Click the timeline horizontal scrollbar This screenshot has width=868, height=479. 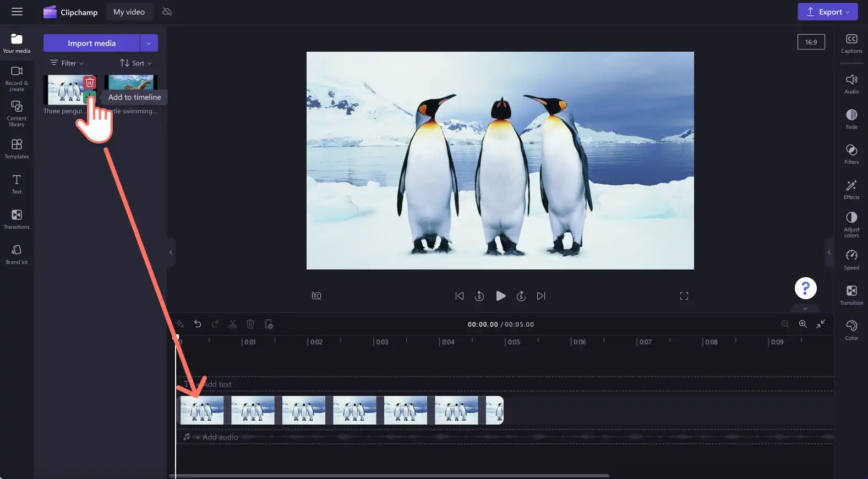click(389, 476)
